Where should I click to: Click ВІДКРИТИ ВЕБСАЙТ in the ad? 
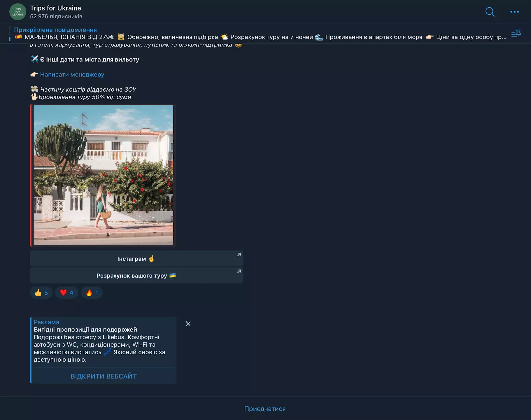pyautogui.click(x=104, y=376)
